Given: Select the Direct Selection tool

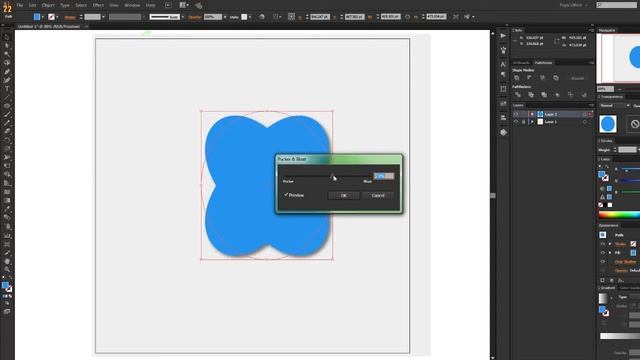Looking at the screenshot, I should (x=7, y=45).
